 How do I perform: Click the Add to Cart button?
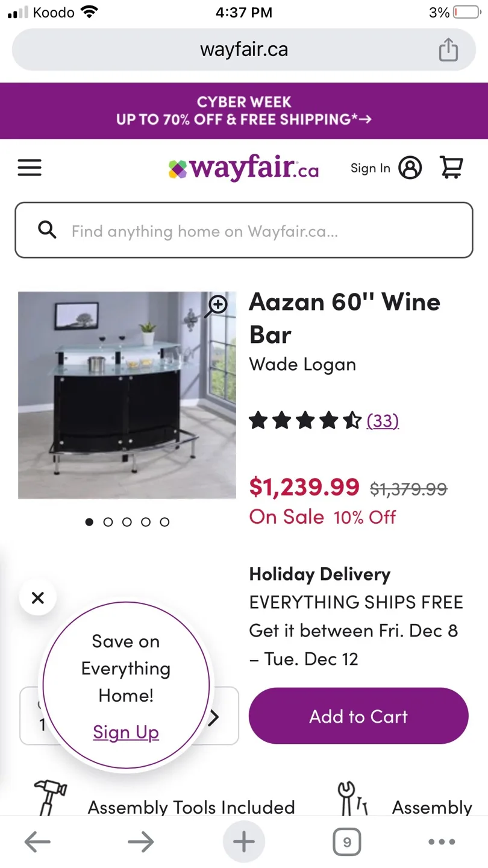[x=358, y=716]
